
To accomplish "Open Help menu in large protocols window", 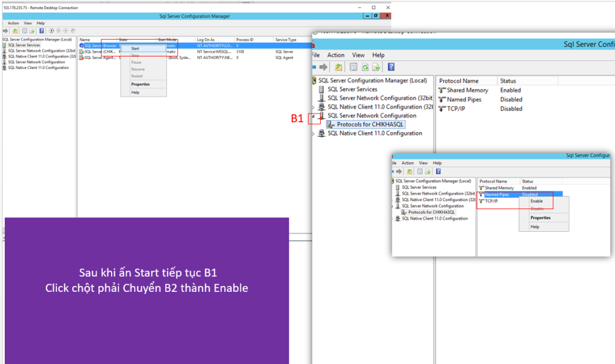I will [x=378, y=55].
